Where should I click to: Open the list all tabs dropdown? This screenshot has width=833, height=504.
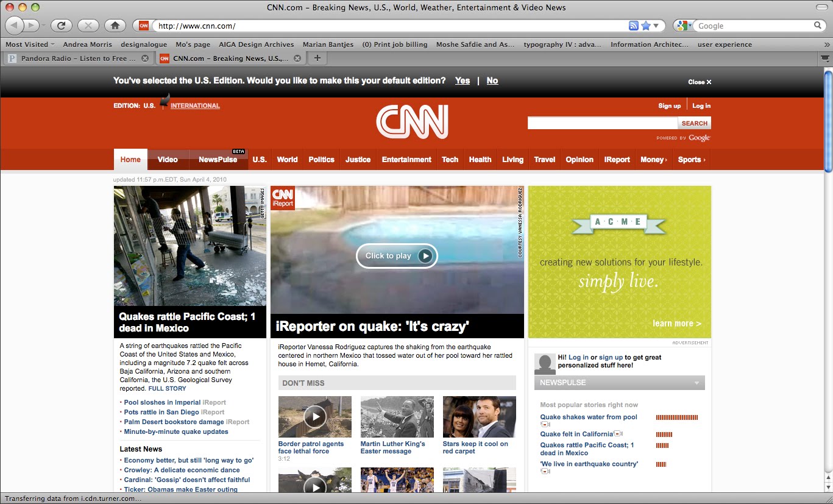click(x=825, y=59)
